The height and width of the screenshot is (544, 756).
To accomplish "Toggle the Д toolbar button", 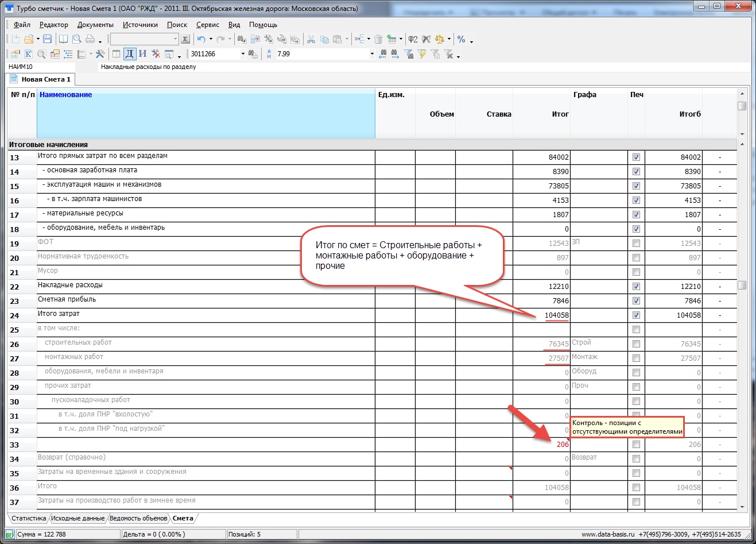I will pyautogui.click(x=130, y=54).
